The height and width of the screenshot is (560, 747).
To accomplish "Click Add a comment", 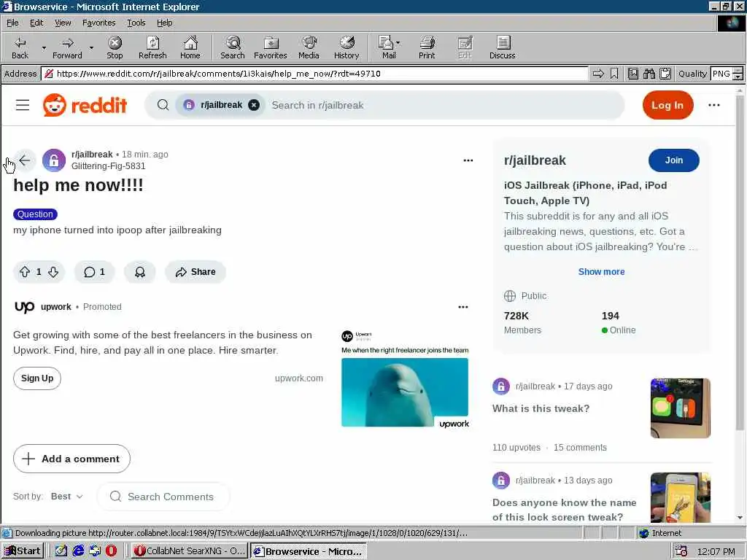I will 71,459.
